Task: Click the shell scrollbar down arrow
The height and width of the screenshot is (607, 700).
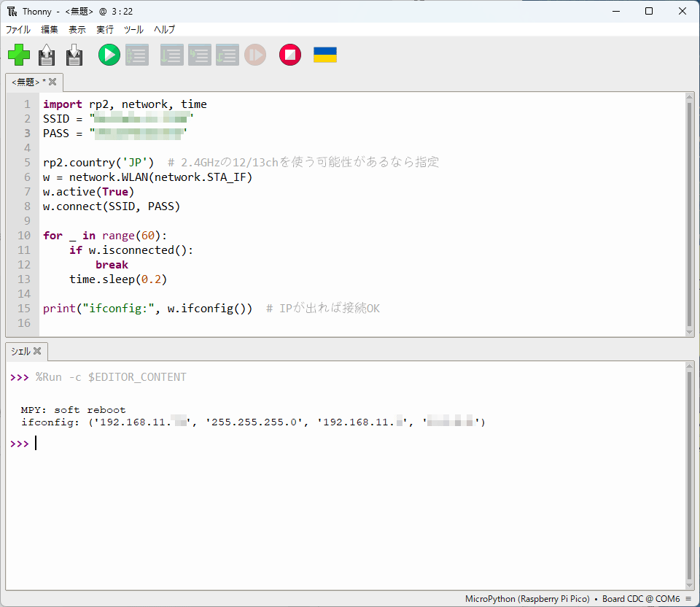Action: 689,586
